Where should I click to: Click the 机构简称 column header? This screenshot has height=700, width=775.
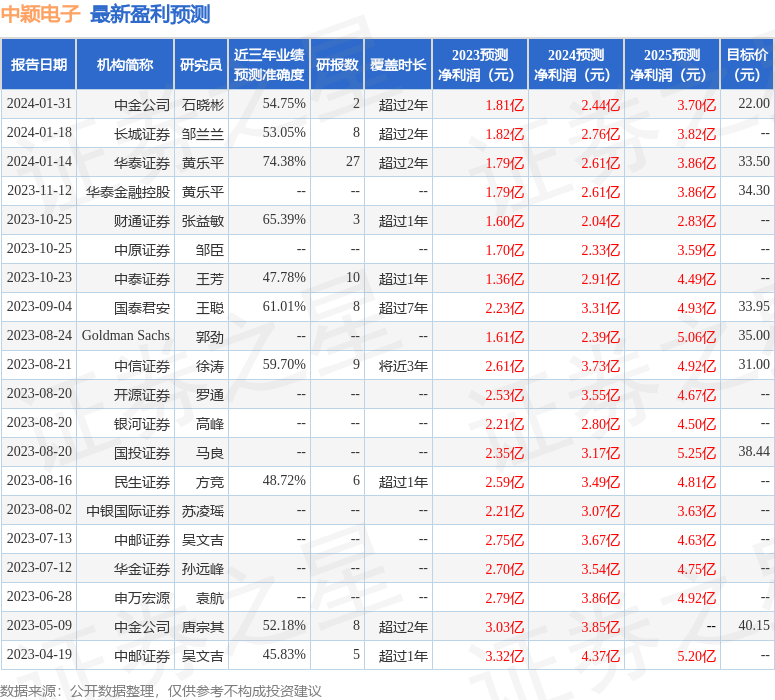(x=125, y=65)
